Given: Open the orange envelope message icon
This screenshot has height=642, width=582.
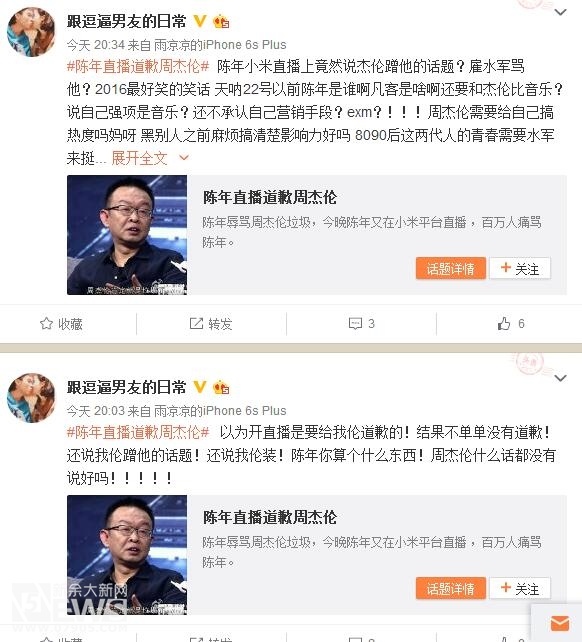Looking at the screenshot, I should [x=560, y=624].
